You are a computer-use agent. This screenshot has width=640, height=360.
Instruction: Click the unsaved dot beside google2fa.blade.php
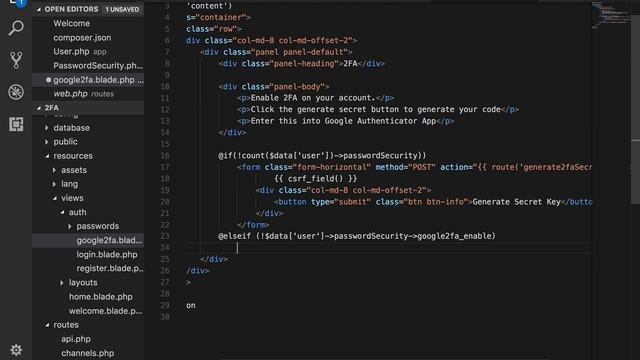coord(49,80)
